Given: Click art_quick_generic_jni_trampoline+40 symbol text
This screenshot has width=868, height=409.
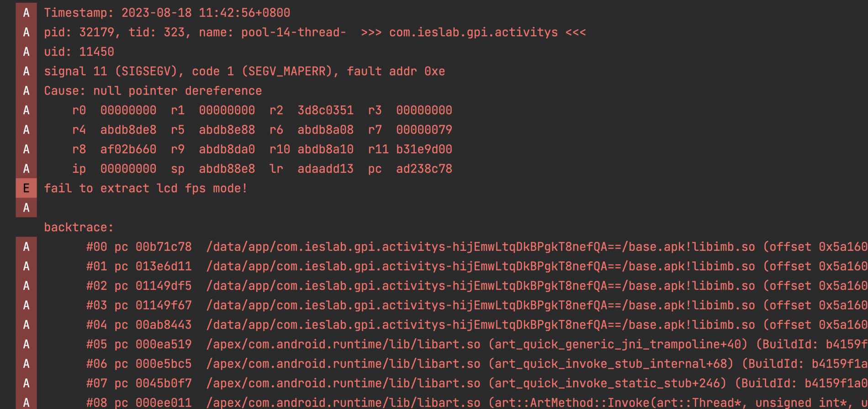Looking at the screenshot, I should coord(618,344).
